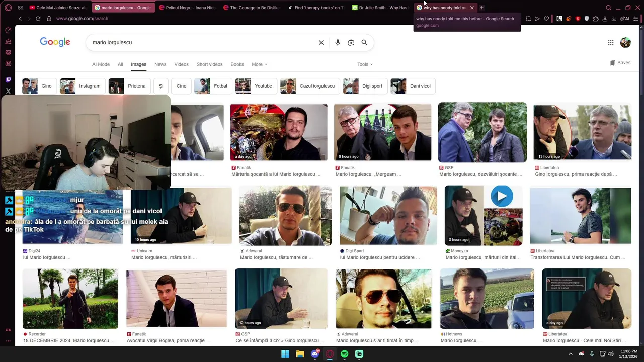Open the X (Twitter) panel in the sidebar

pyautogui.click(x=8, y=91)
